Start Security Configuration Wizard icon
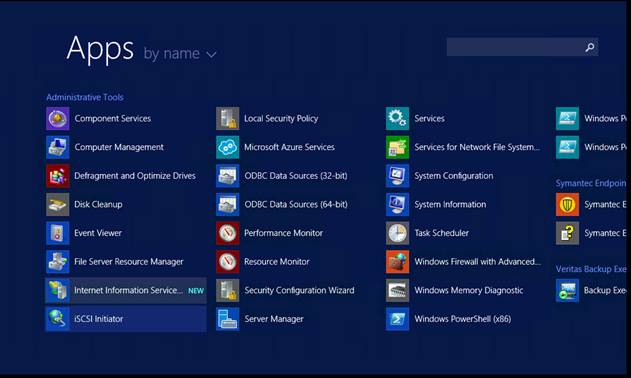 (227, 290)
